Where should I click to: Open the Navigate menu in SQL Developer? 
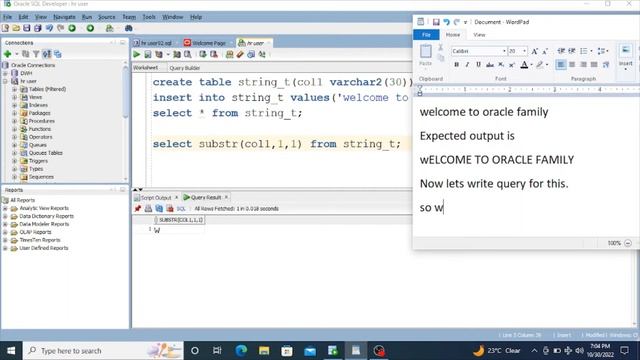pos(64,17)
